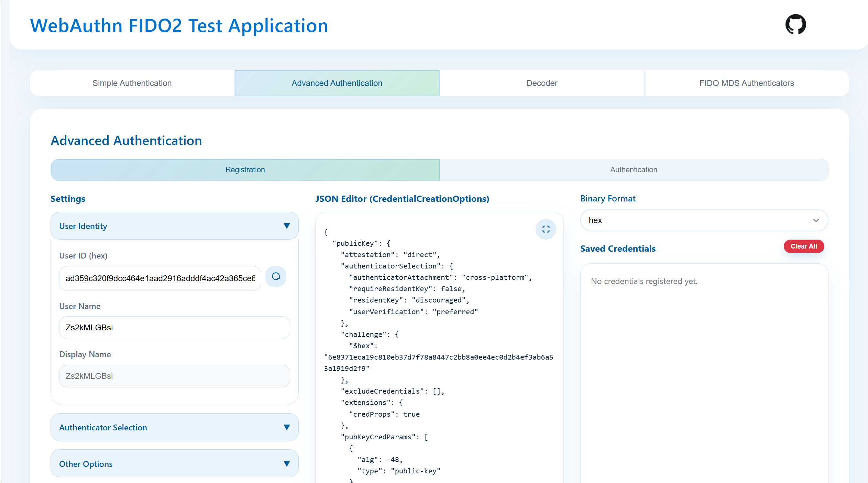Viewport: 868px width, 483px height.
Task: Expand JSON editor to fullscreen
Action: coord(546,229)
